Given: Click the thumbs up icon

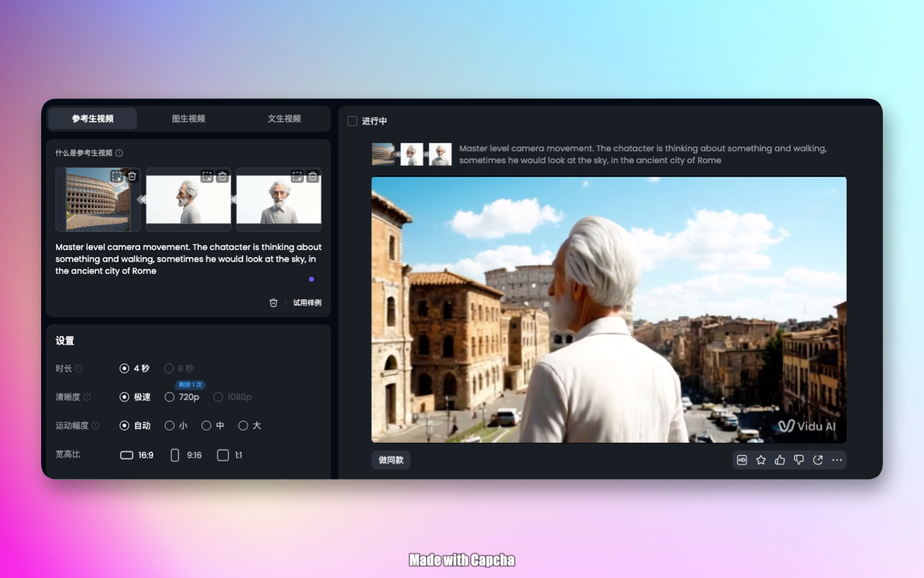Looking at the screenshot, I should [780, 460].
